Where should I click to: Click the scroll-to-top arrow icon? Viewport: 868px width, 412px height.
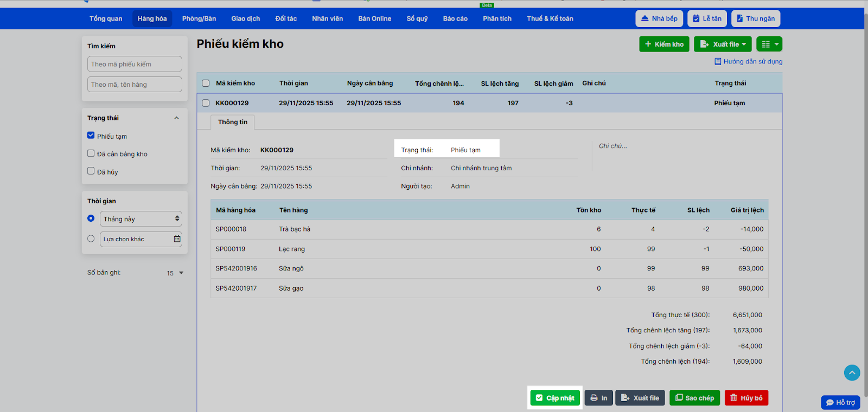click(852, 372)
